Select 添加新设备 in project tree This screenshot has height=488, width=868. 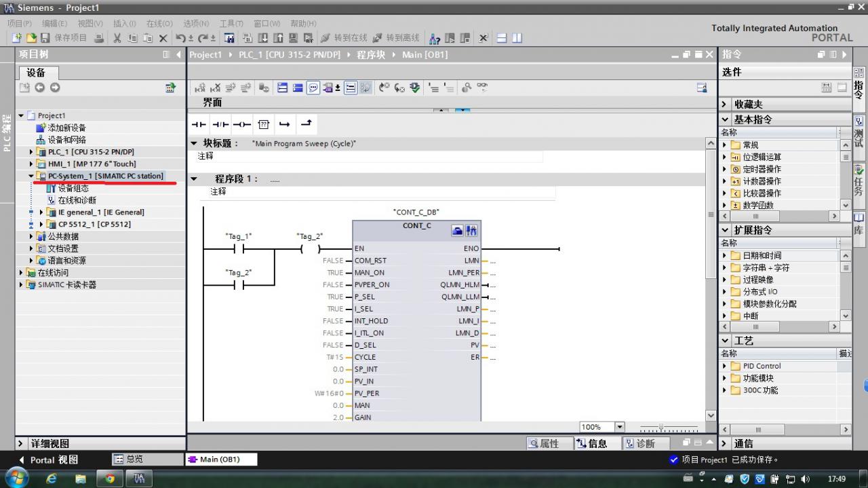[66, 128]
